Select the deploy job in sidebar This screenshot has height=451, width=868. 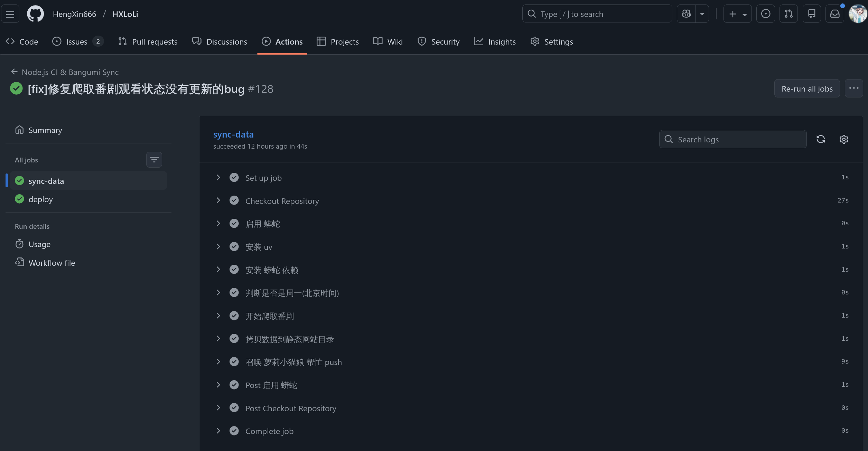click(41, 199)
